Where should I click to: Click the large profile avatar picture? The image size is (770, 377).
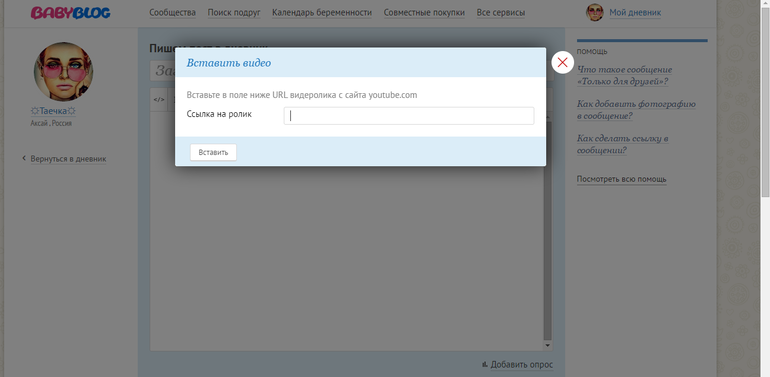click(x=63, y=72)
